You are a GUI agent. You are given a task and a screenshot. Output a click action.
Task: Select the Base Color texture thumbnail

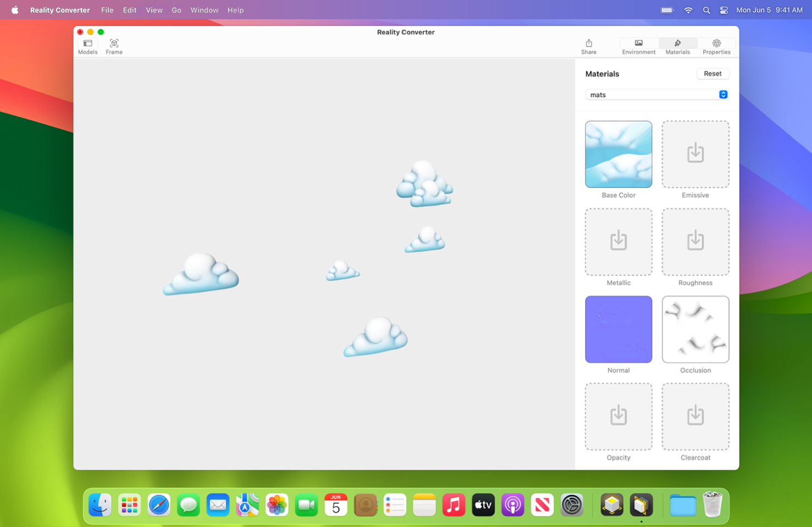pos(618,154)
